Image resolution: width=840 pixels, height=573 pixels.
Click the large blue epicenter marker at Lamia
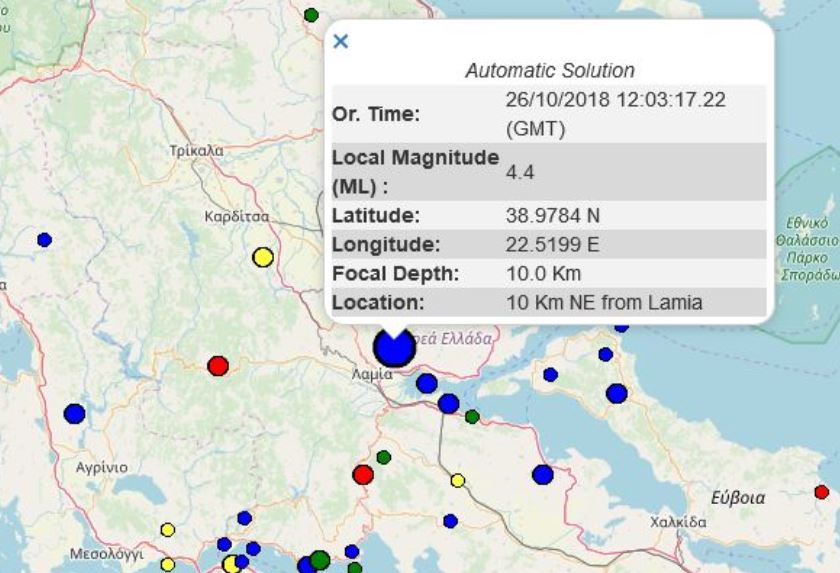point(394,349)
